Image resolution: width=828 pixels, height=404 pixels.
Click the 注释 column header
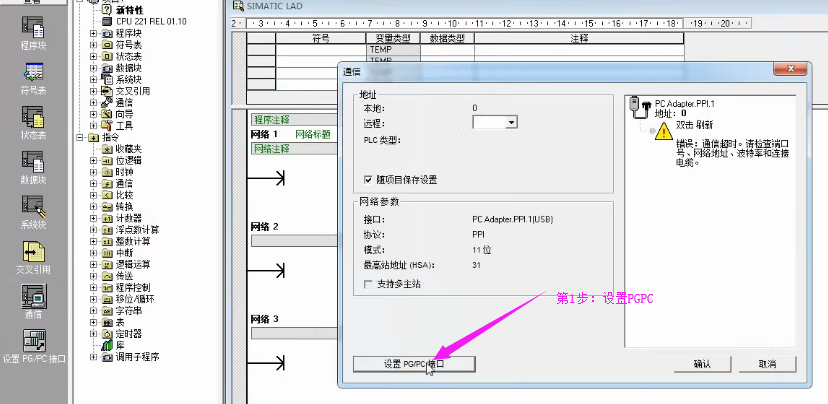click(579, 38)
